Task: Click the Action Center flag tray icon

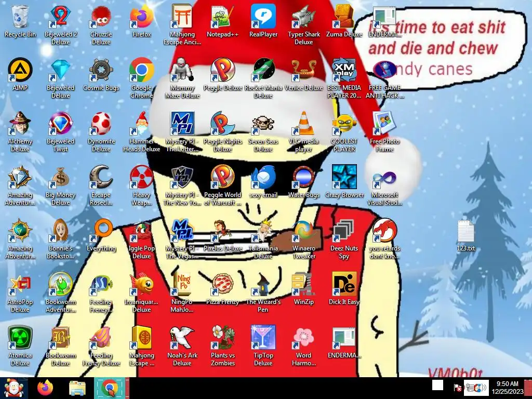Action: click(x=458, y=388)
